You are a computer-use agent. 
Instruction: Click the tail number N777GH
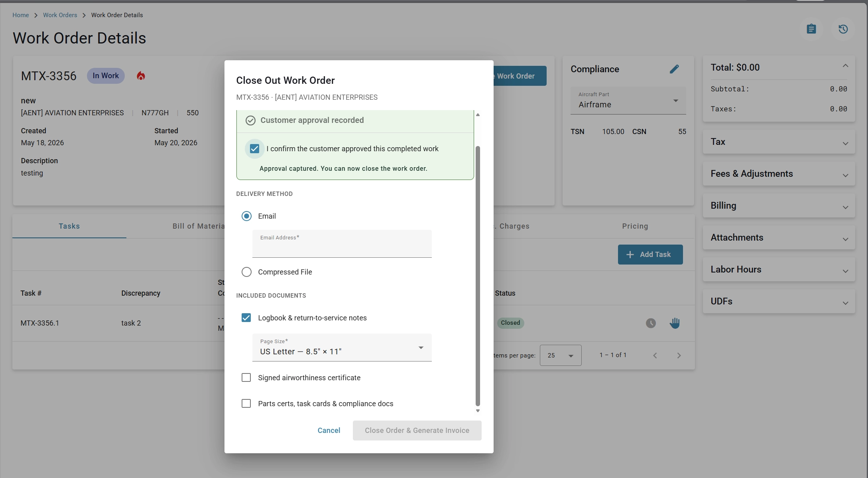[x=155, y=113]
